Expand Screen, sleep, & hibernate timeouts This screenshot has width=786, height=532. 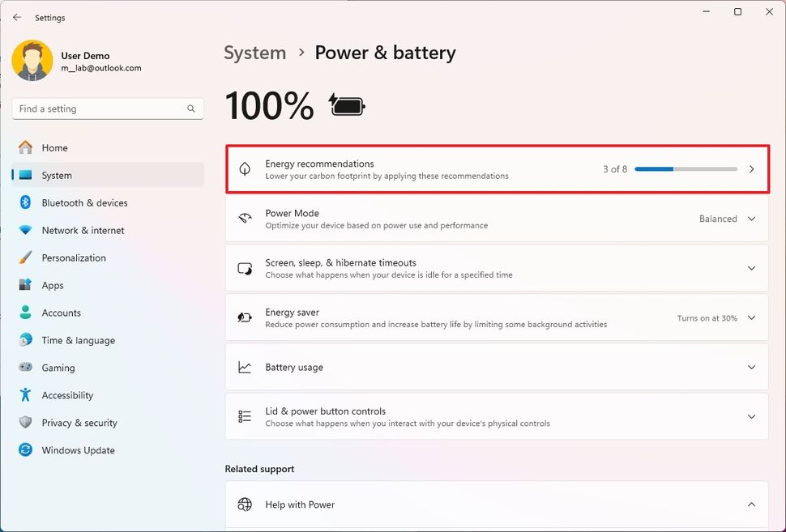point(751,268)
